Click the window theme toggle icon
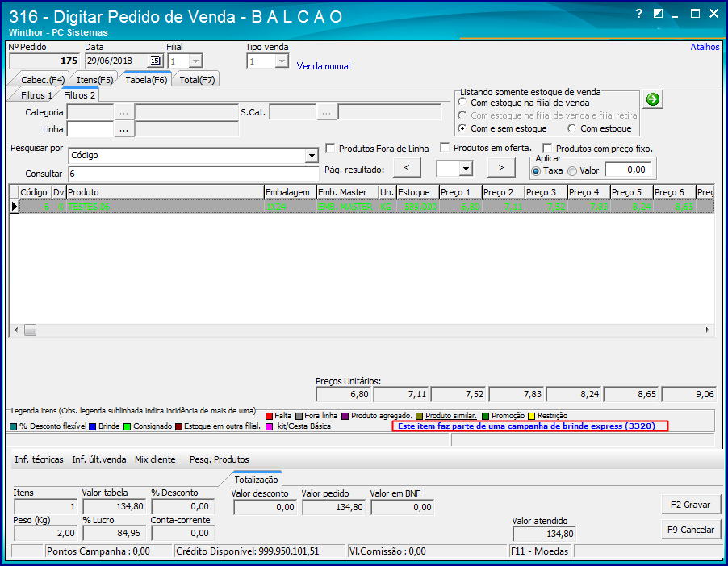Screen dimensions: 728x566 point(658,14)
